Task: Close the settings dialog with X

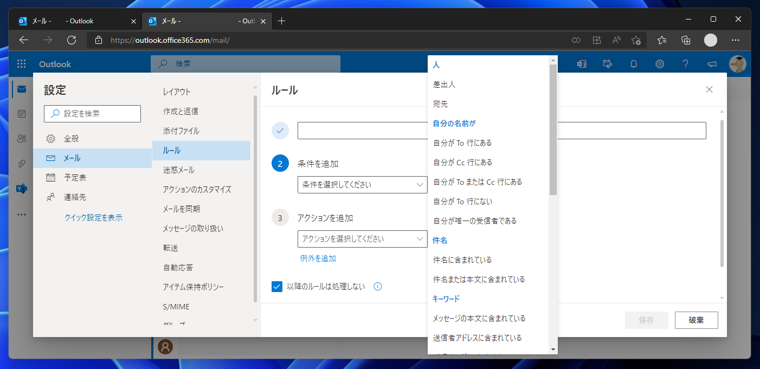Action: pos(709,89)
